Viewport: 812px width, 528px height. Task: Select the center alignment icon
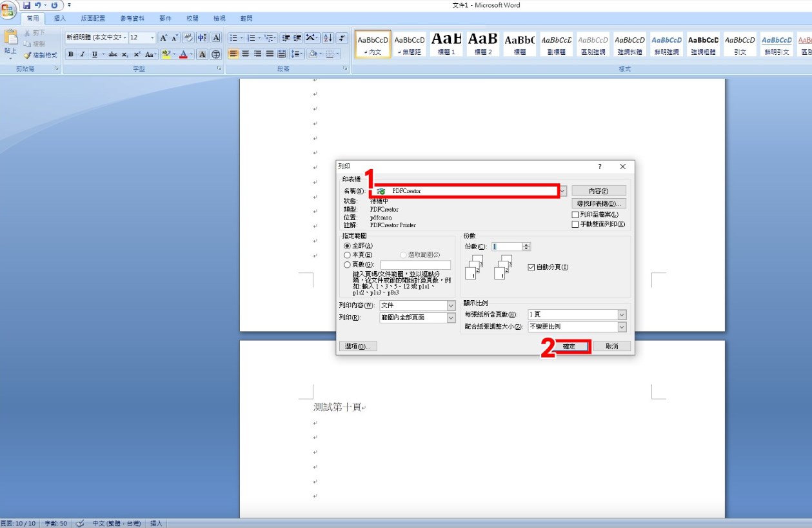246,54
